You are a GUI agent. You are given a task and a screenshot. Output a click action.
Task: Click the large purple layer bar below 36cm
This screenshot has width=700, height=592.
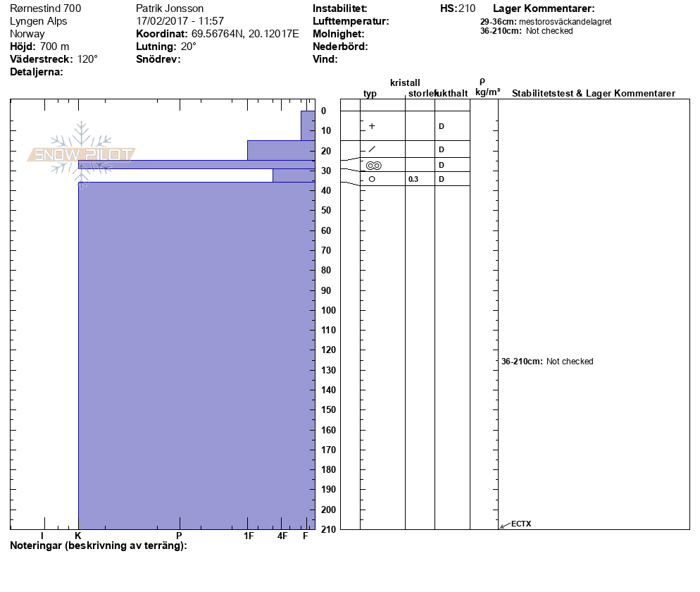click(x=196, y=352)
